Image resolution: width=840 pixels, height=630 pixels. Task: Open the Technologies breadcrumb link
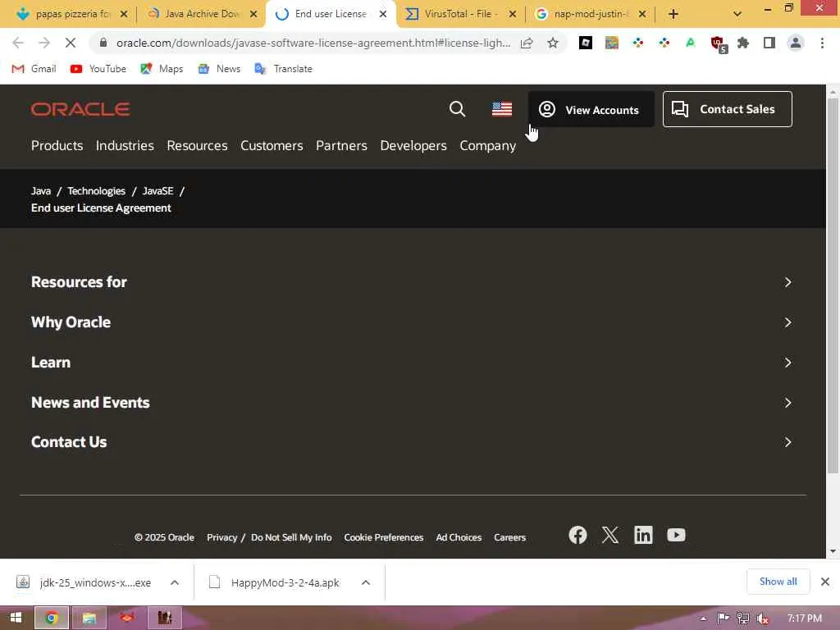pyautogui.click(x=96, y=190)
